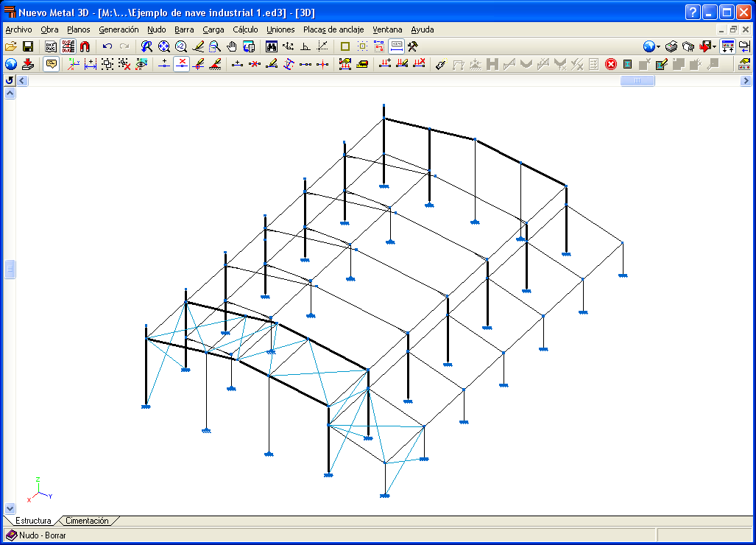Image resolution: width=756 pixels, height=545 pixels.
Task: Click the binoculars search icon
Action: tap(272, 46)
